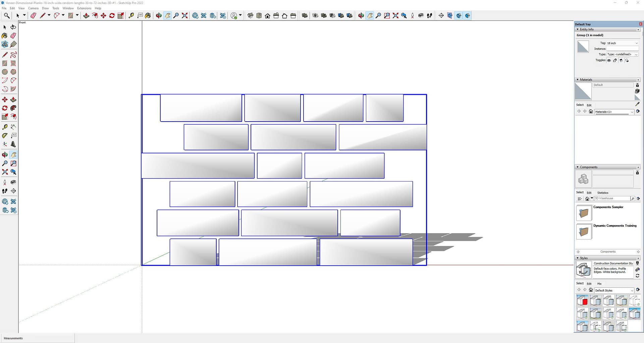The width and height of the screenshot is (644, 343).
Task: Activate Zoom Extents in top toolbar
Action: [x=184, y=15]
